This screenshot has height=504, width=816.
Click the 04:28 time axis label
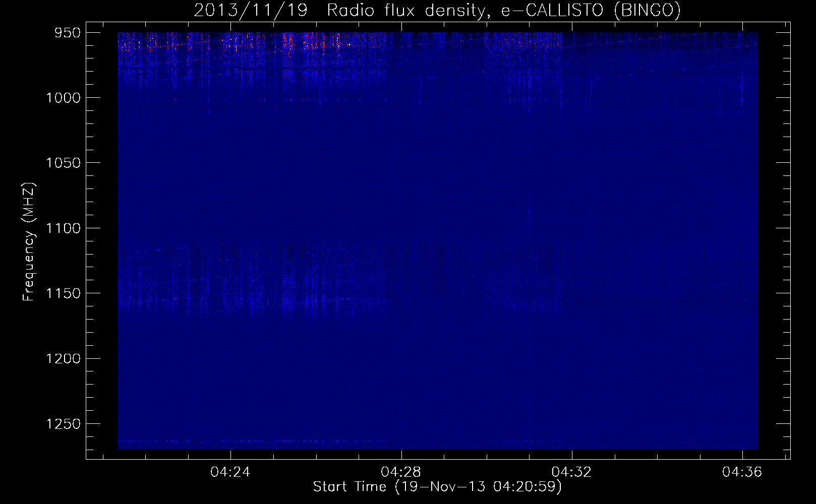pos(401,472)
